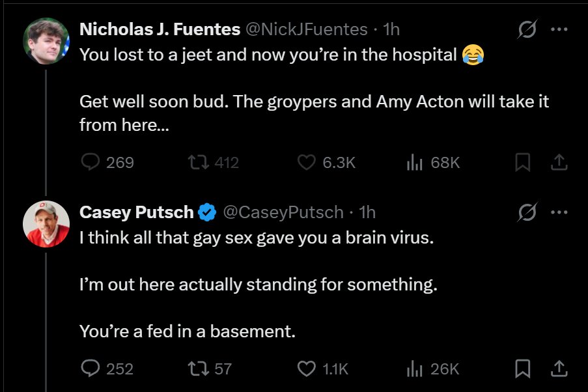The height and width of the screenshot is (392, 588).
Task: Open Nicholas J. Fuentes profile picture
Action: click(46, 41)
